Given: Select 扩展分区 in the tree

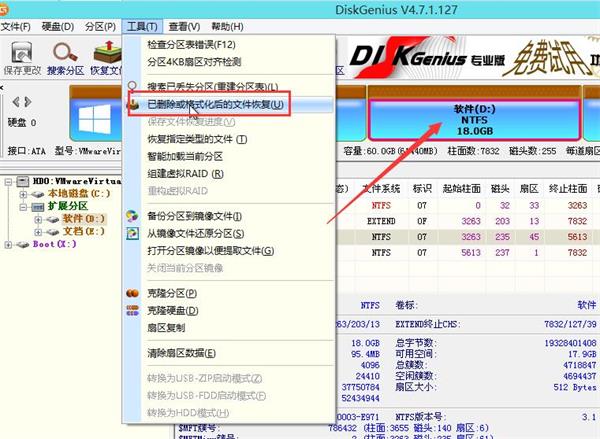Looking at the screenshot, I should pyautogui.click(x=68, y=206).
